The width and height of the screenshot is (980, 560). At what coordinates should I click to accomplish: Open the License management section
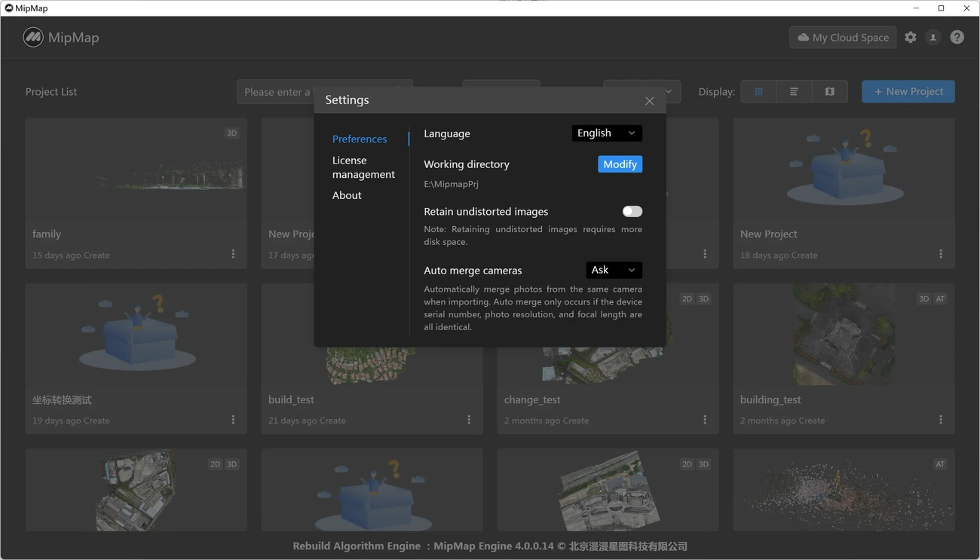pos(363,167)
